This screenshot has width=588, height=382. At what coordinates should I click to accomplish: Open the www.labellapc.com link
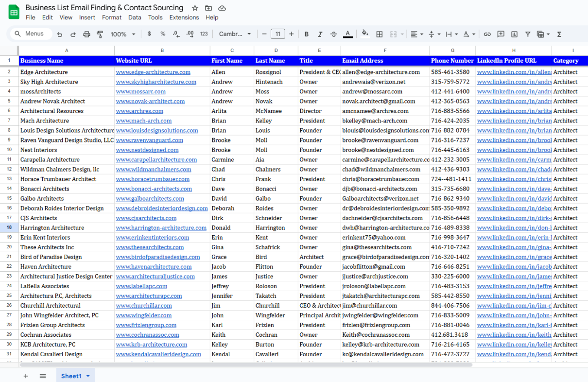[142, 286]
